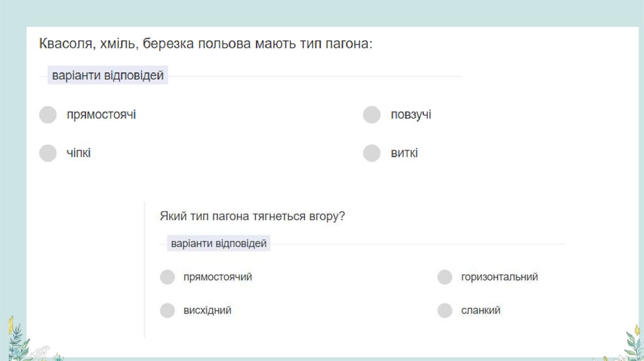Click the answer text 'повзучі'

(411, 115)
